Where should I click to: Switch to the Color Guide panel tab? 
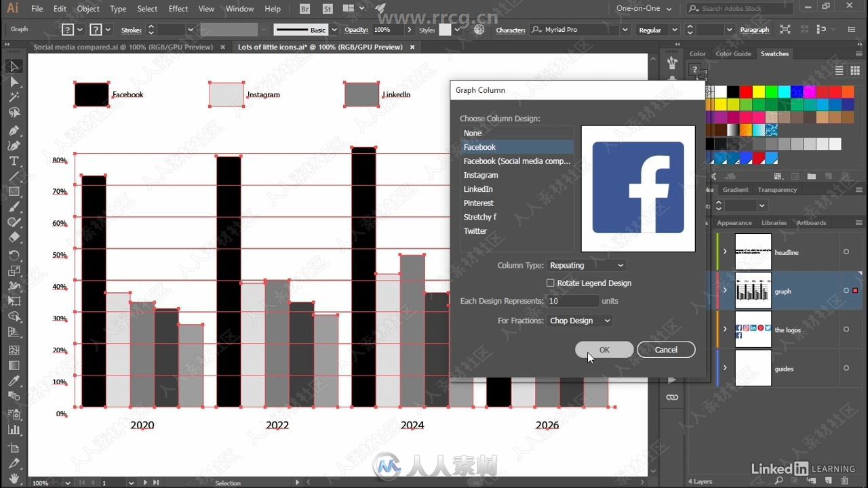[x=733, y=54]
